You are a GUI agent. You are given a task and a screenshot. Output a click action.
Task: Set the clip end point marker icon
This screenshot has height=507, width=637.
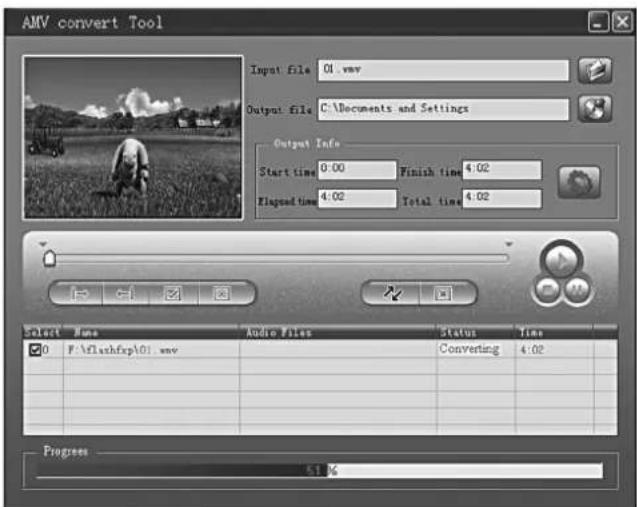point(125,293)
